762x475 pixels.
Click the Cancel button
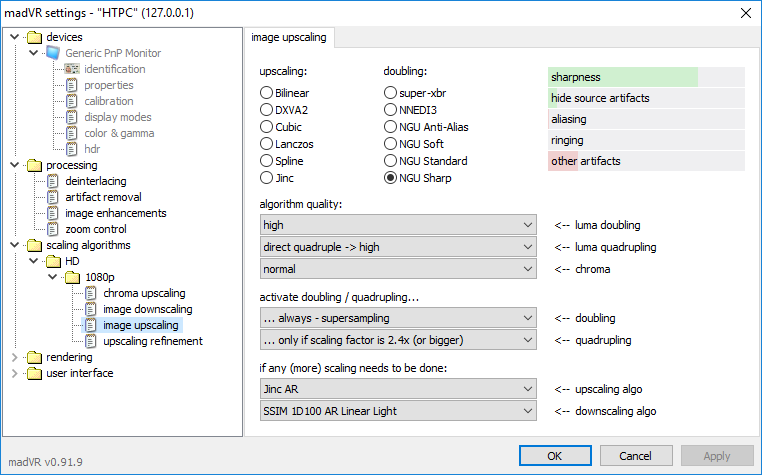click(x=636, y=456)
